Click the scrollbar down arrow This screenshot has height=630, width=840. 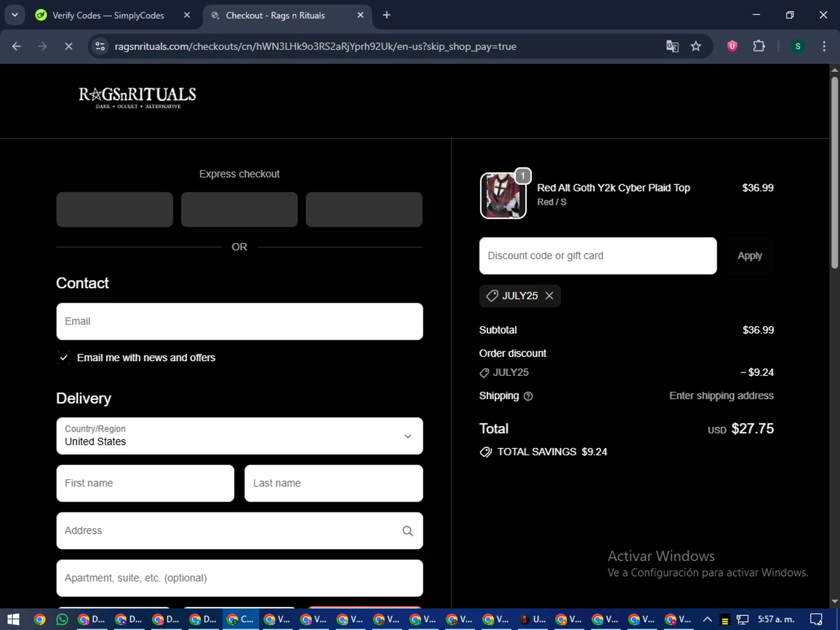834,601
